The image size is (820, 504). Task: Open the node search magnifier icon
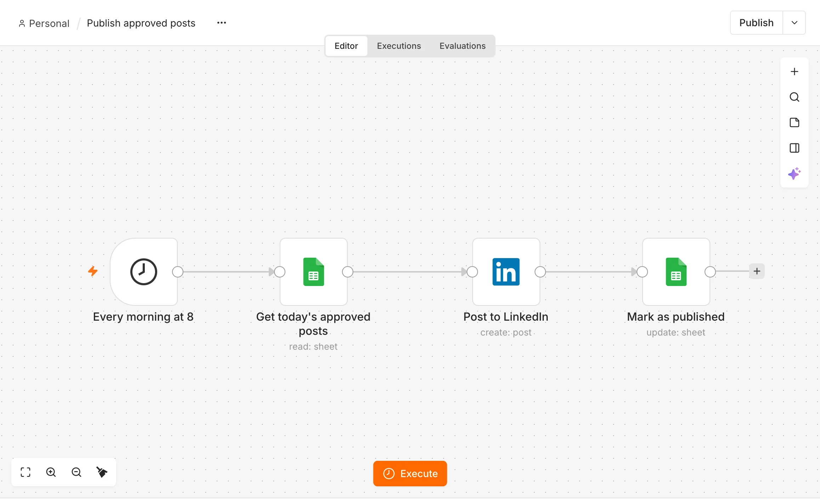[795, 97]
